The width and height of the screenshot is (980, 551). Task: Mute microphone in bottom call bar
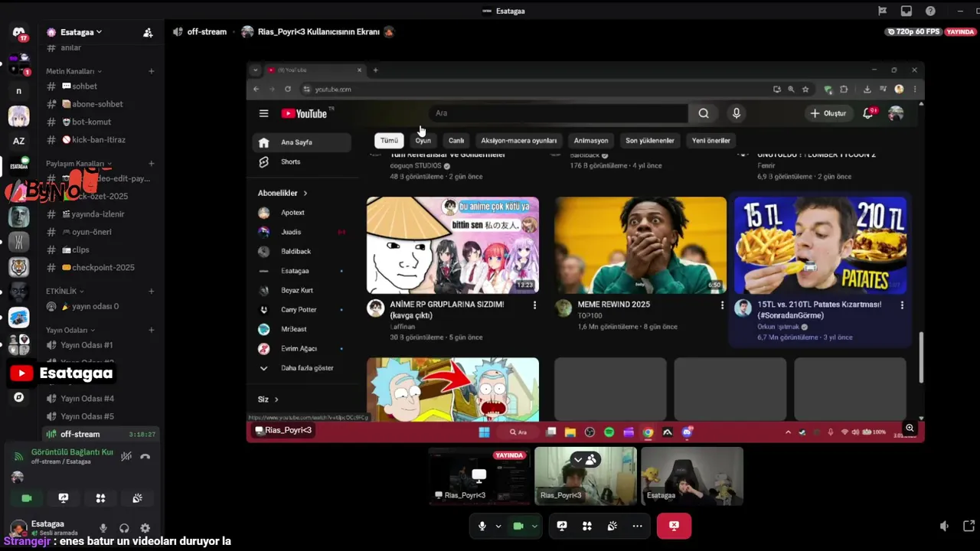482,526
